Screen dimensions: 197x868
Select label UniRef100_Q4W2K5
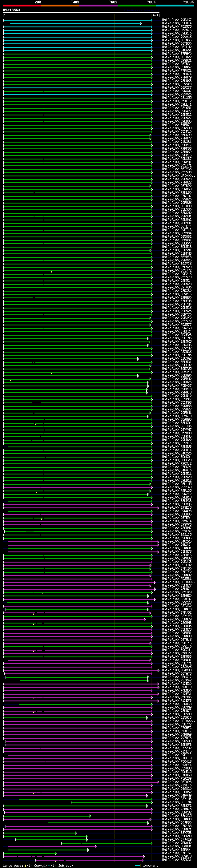(177, 542)
